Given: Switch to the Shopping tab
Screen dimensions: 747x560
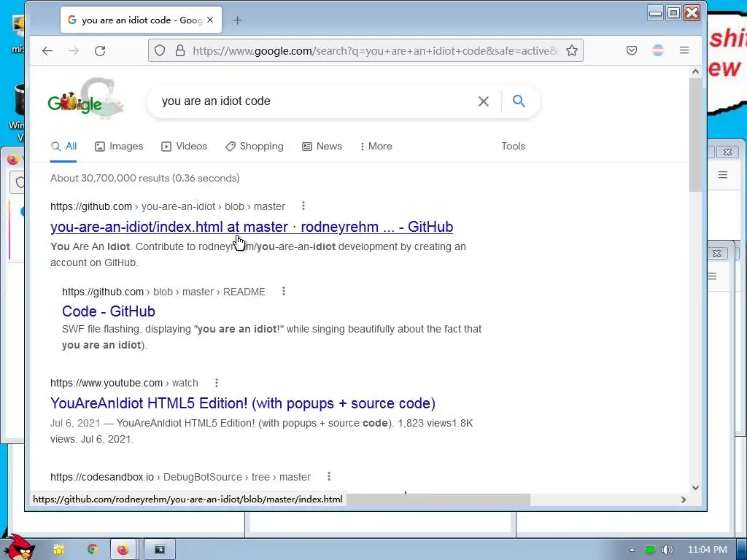Looking at the screenshot, I should click(x=255, y=146).
